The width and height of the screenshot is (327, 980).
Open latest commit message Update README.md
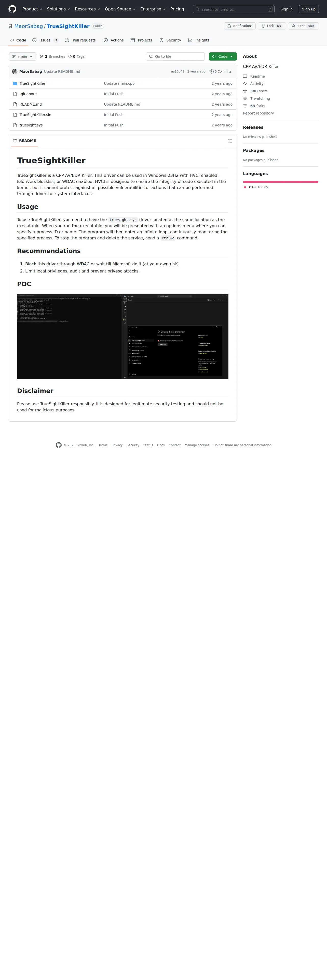click(x=62, y=71)
